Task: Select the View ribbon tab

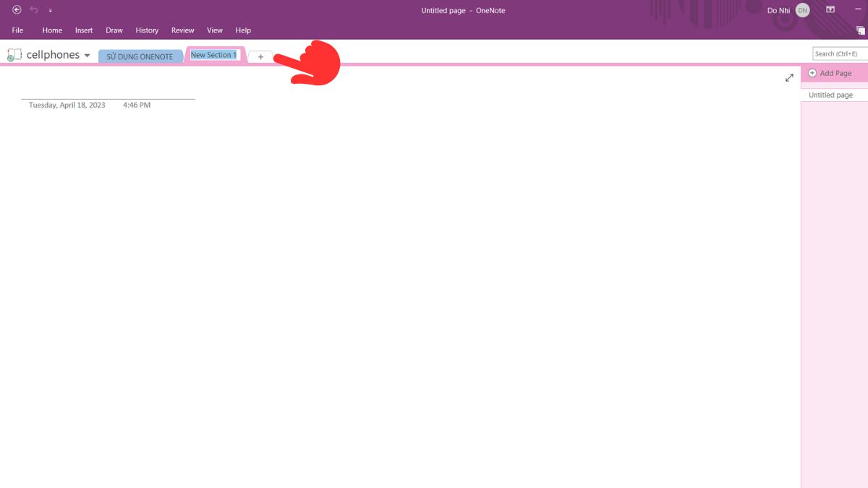Action: pos(215,30)
